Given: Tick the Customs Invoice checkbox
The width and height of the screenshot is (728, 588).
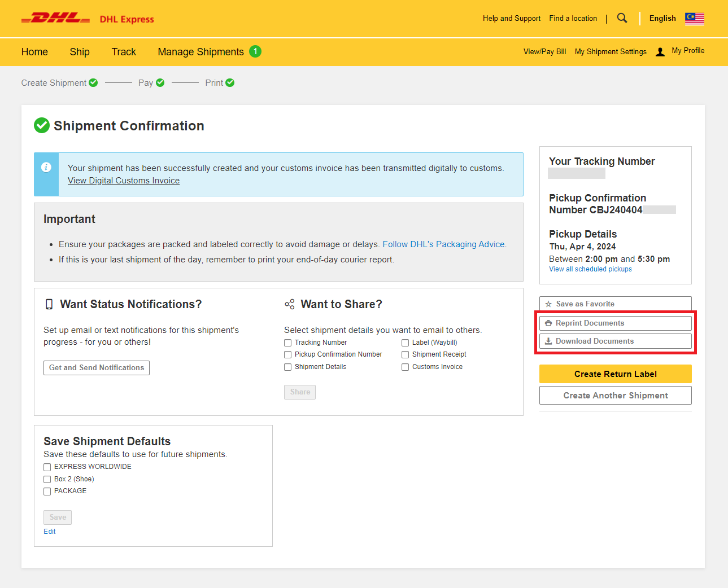Looking at the screenshot, I should coord(405,367).
